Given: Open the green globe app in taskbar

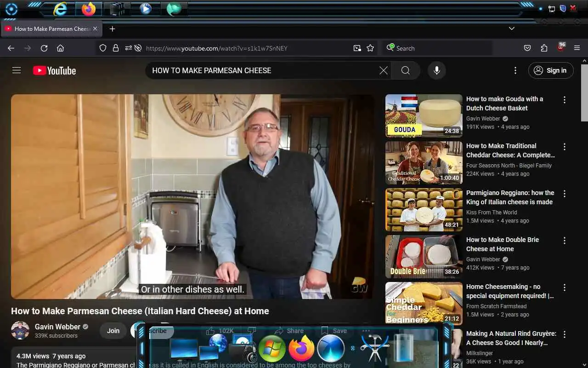Looking at the screenshot, I should [174, 9].
